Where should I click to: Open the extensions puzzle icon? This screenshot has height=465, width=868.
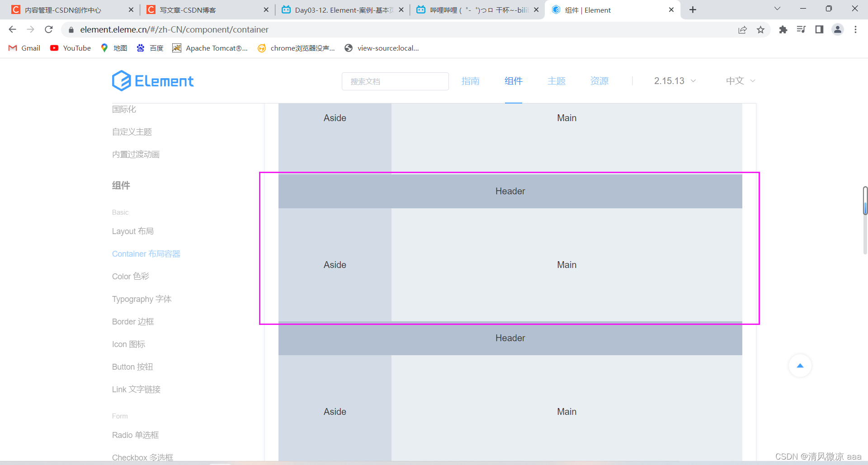coord(783,29)
